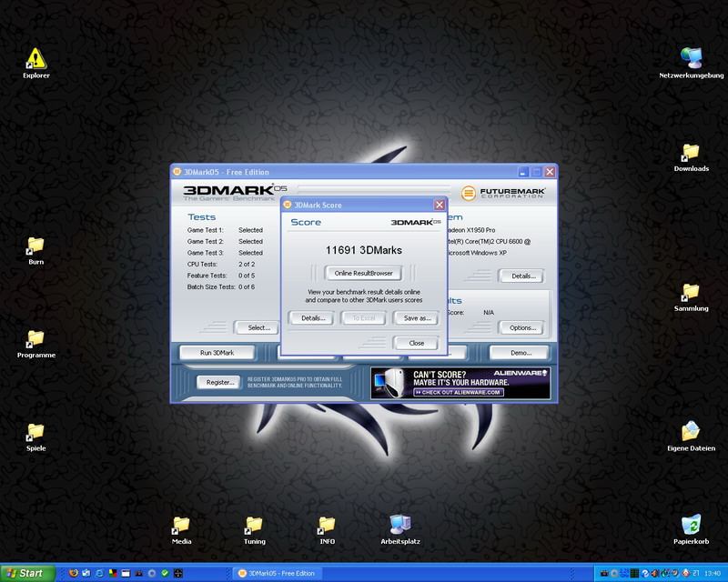Click the 11691 3DMarks score text
This screenshot has height=582, width=728.
[x=363, y=250]
